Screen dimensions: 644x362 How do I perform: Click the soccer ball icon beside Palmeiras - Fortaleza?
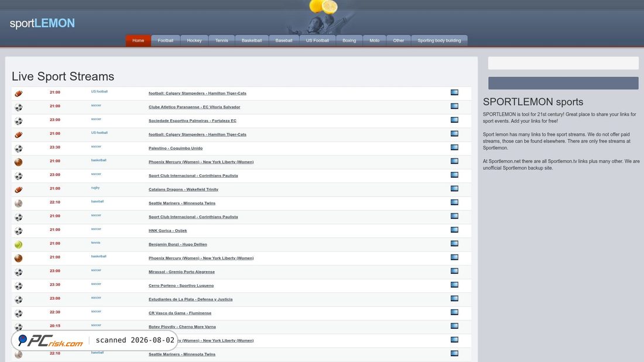(19, 121)
